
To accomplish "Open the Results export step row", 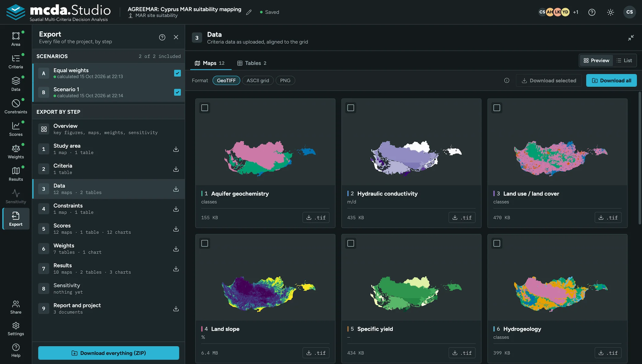I will [x=109, y=269].
